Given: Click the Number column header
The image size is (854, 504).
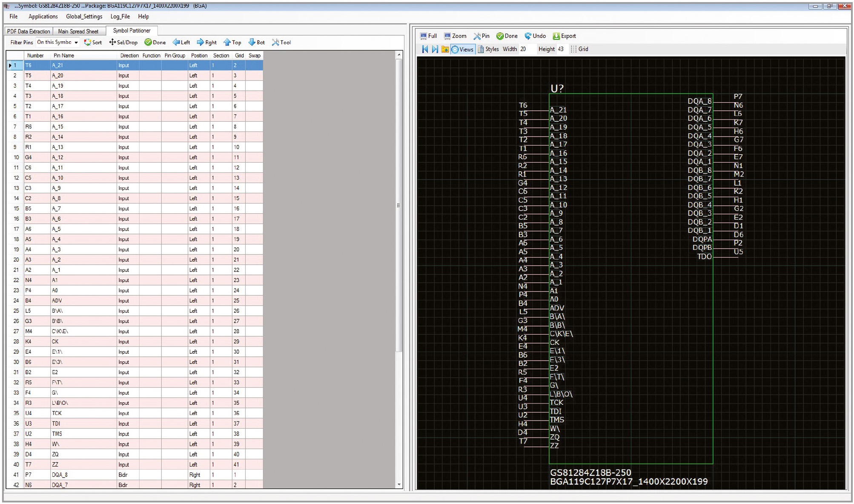Looking at the screenshot, I should tap(37, 55).
